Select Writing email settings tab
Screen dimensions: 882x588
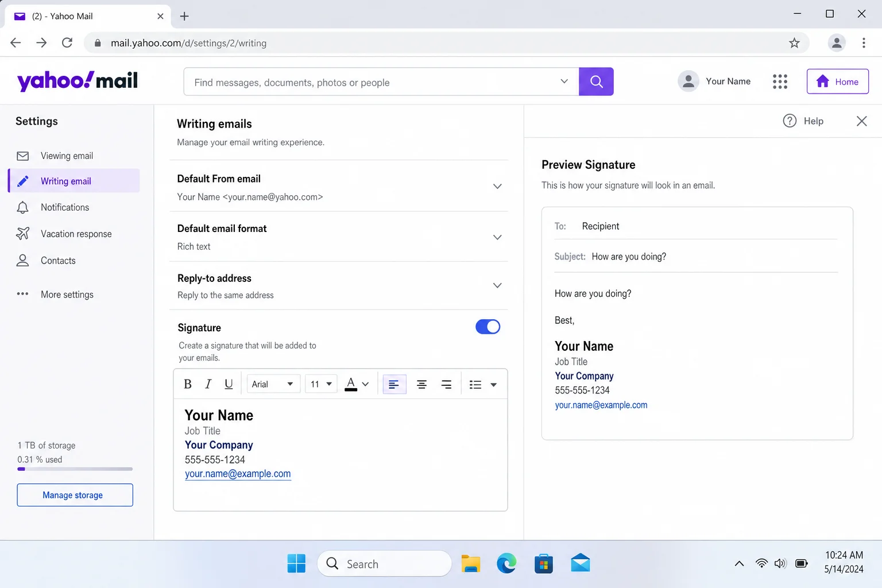pos(74,181)
